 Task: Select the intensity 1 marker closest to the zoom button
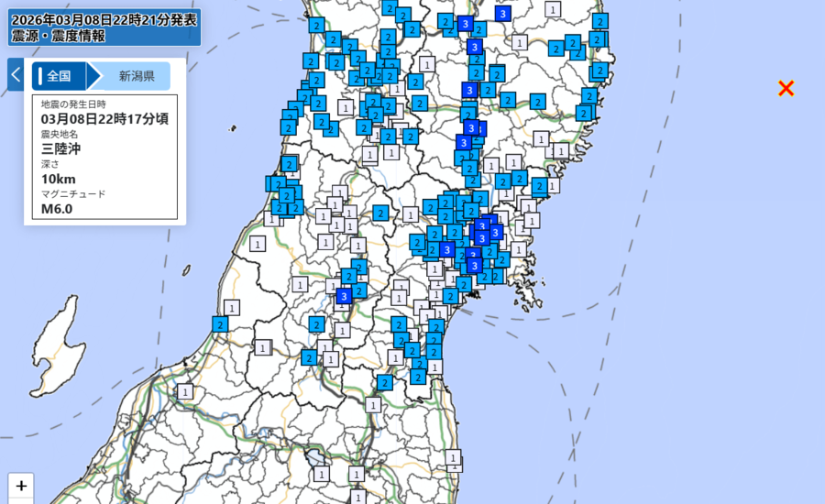(x=186, y=392)
